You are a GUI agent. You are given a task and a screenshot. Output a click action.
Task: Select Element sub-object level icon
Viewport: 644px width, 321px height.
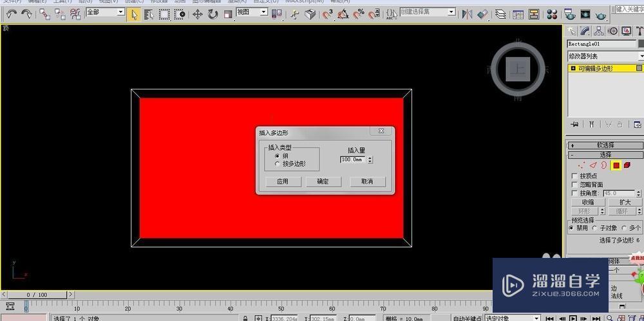(x=627, y=165)
